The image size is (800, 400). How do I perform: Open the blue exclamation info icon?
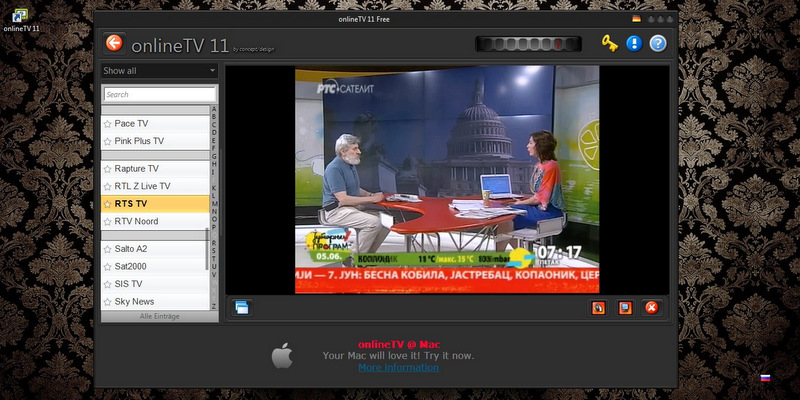(x=634, y=43)
